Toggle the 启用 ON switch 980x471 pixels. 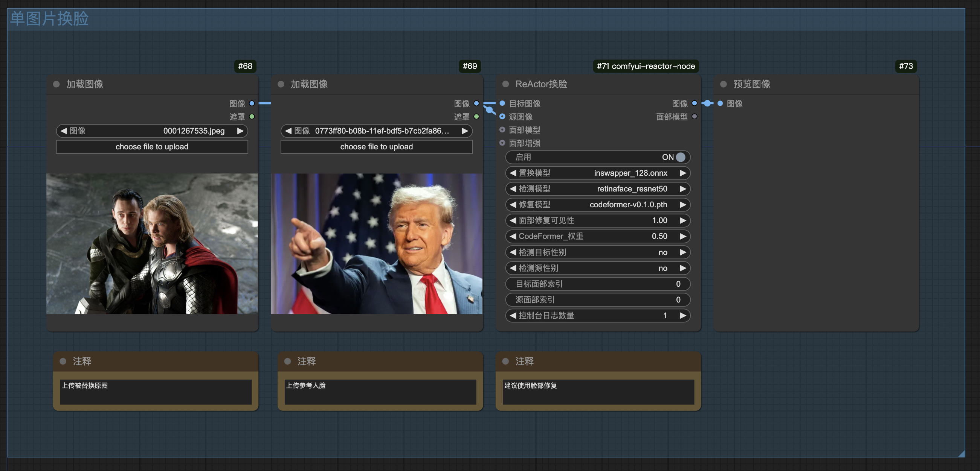pyautogui.click(x=680, y=157)
